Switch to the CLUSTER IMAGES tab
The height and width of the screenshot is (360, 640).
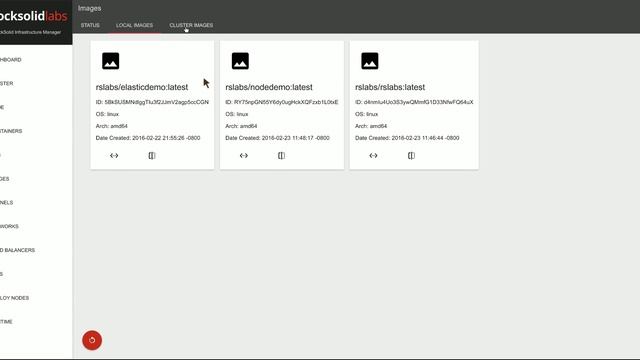[x=191, y=25]
